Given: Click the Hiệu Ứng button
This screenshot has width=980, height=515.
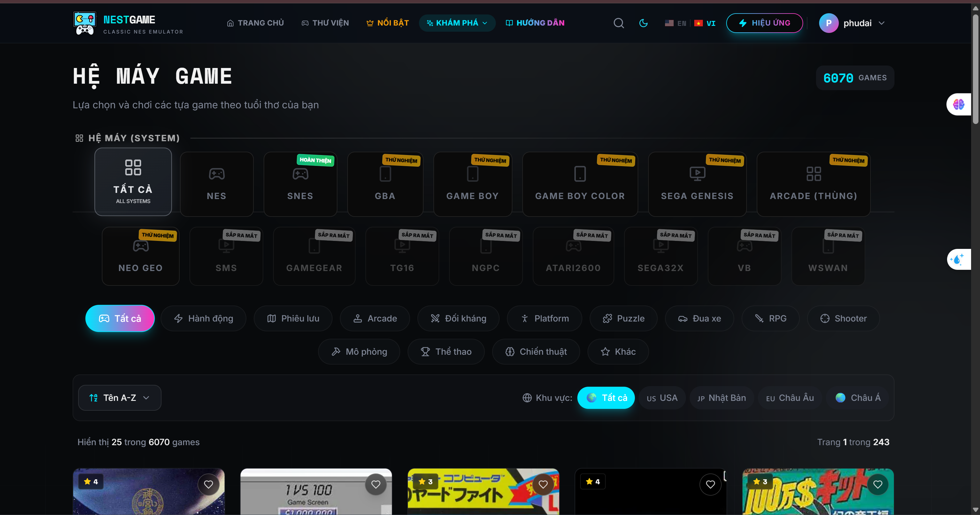Looking at the screenshot, I should [765, 23].
